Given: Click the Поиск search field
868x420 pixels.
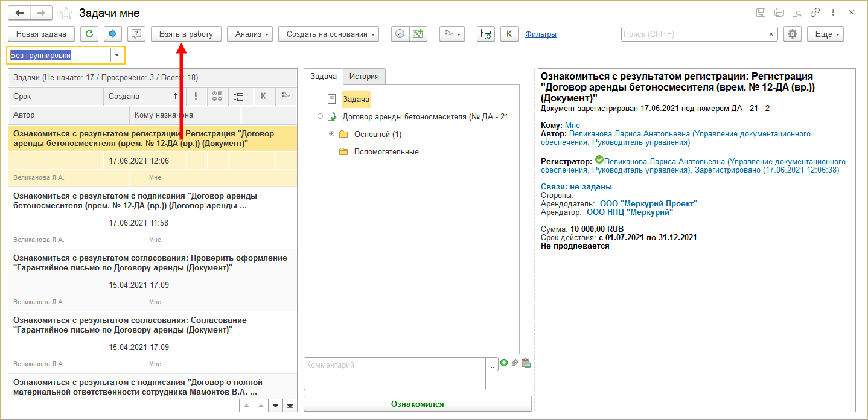Looking at the screenshot, I should point(693,34).
